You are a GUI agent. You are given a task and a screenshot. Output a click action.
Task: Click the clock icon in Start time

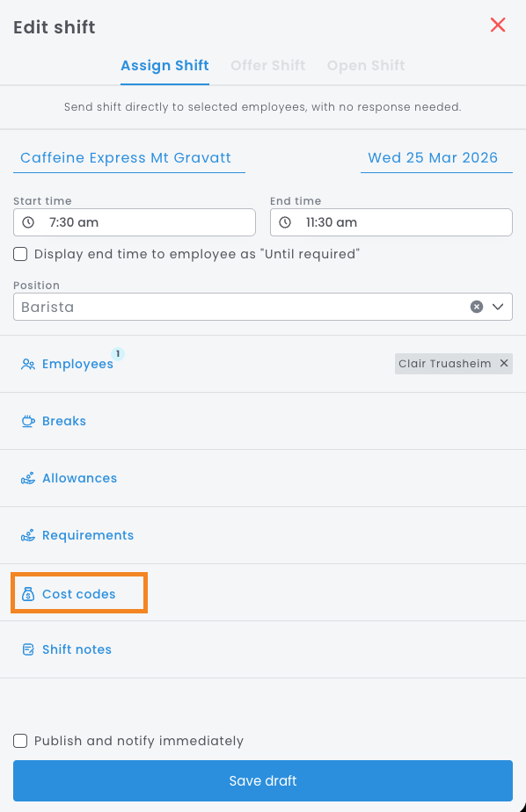coord(28,222)
